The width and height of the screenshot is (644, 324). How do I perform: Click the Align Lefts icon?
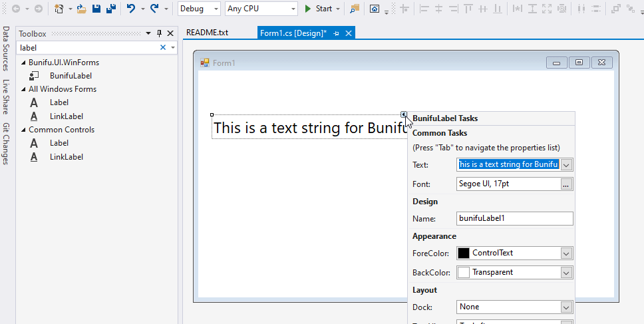(424, 9)
